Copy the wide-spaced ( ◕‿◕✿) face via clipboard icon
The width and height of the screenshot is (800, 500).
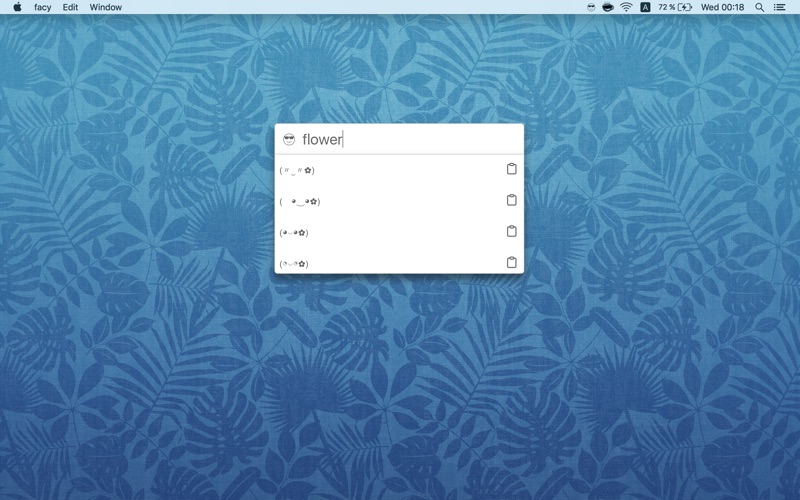(x=511, y=200)
